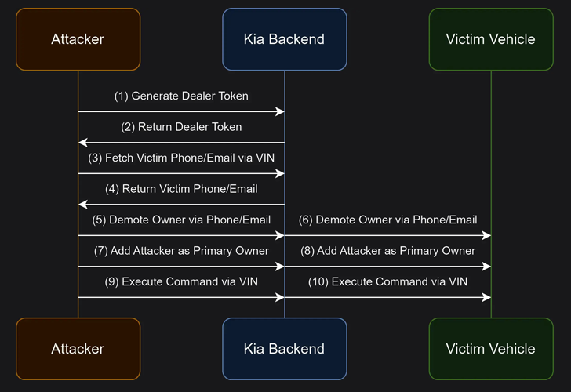
Task: Click the arrowhead of the Return Dealer Token arrow
Action: [x=83, y=143]
